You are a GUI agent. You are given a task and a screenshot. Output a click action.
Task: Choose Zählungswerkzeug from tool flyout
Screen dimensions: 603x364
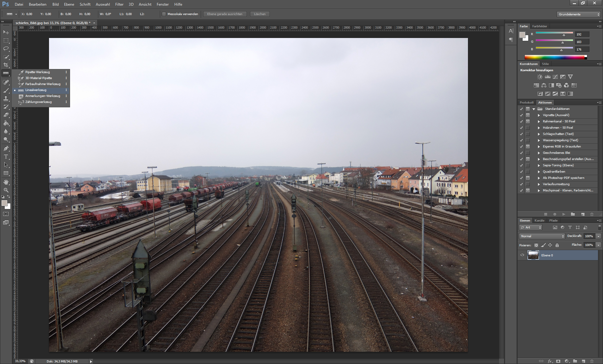coord(38,102)
